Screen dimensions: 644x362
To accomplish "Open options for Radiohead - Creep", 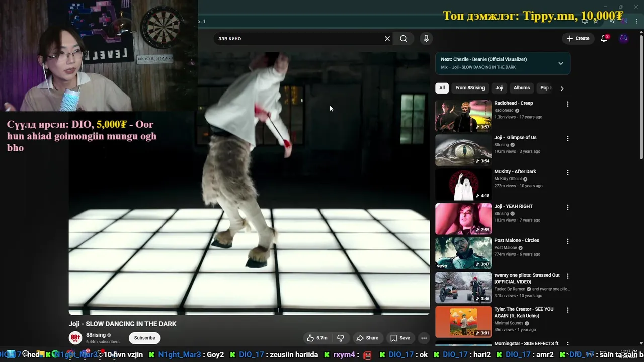I will pyautogui.click(x=568, y=104).
